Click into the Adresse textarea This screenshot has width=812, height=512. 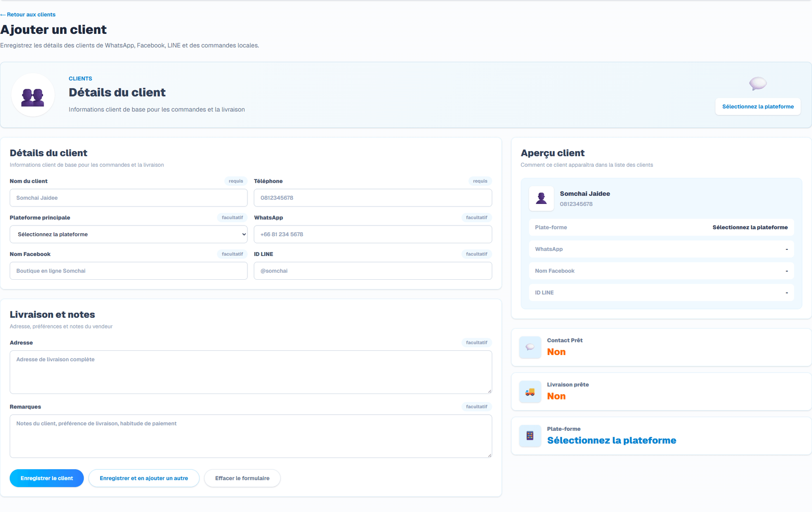tap(251, 372)
